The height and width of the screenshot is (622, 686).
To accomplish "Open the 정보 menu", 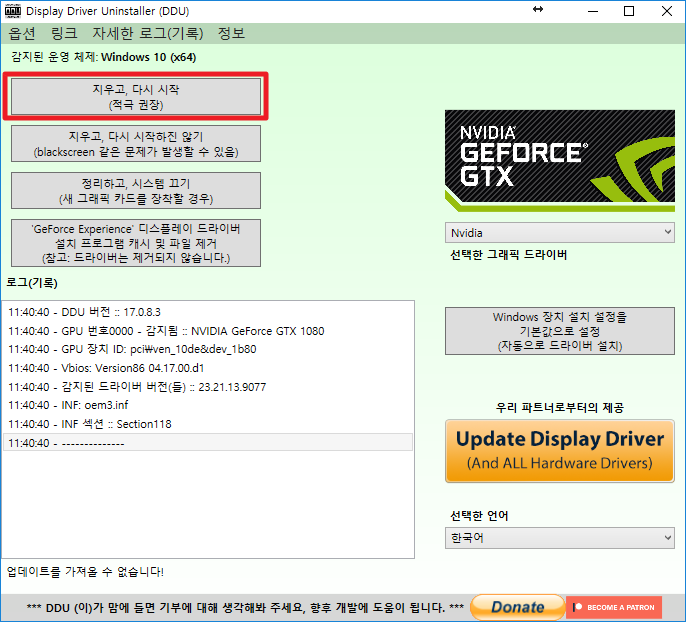I will (x=231, y=33).
